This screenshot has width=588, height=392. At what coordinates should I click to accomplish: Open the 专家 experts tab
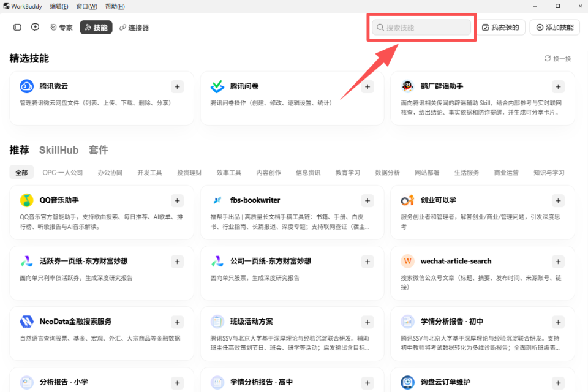pos(61,28)
